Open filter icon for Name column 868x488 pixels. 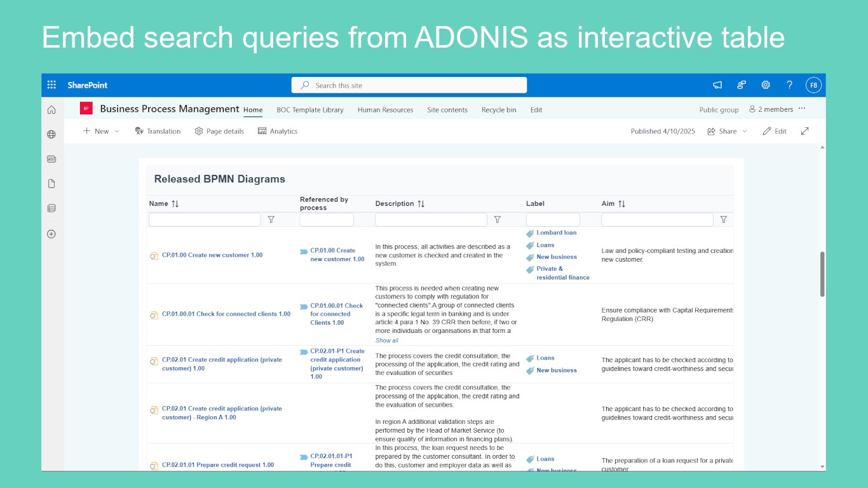click(271, 219)
